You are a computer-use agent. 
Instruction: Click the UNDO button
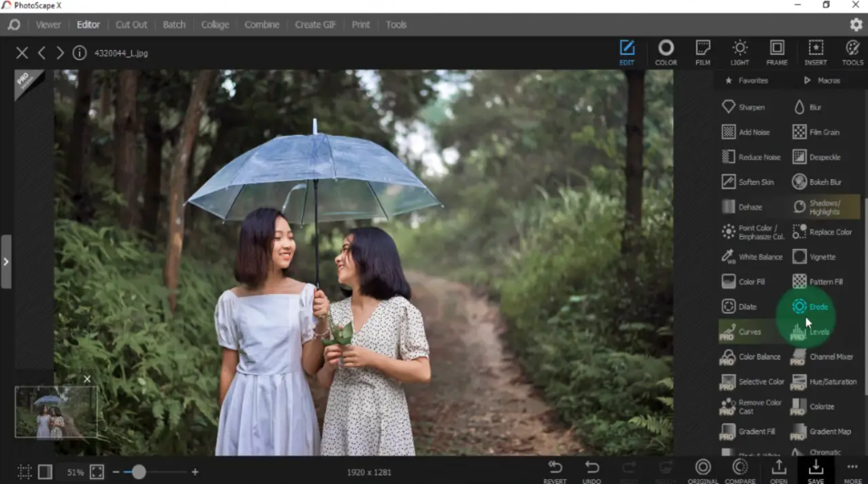[592, 472]
